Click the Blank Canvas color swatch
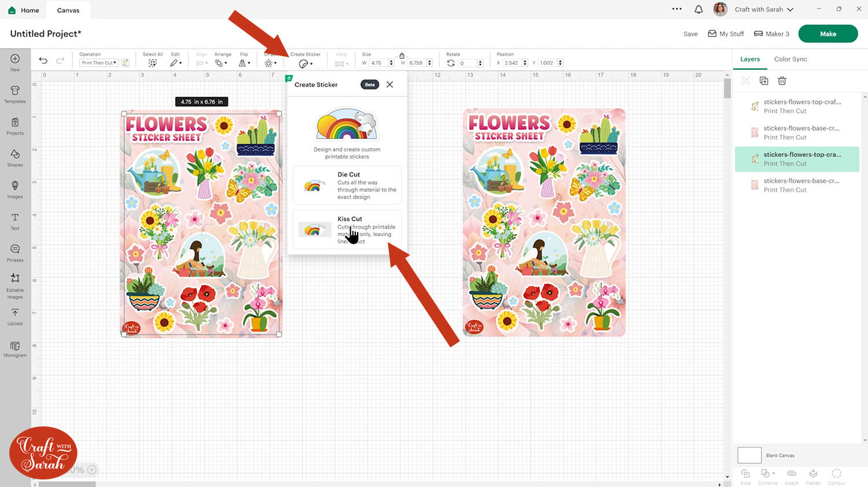Image resolution: width=868 pixels, height=487 pixels. click(749, 455)
